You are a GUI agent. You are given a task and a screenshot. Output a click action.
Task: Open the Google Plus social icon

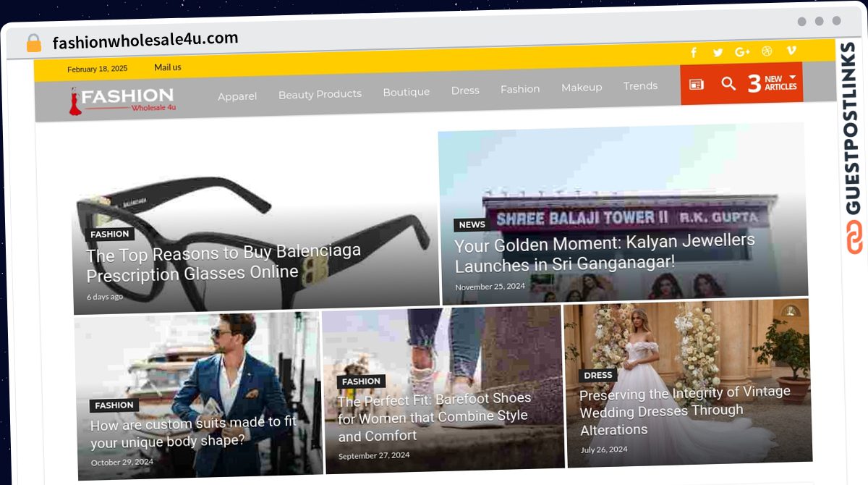(742, 51)
